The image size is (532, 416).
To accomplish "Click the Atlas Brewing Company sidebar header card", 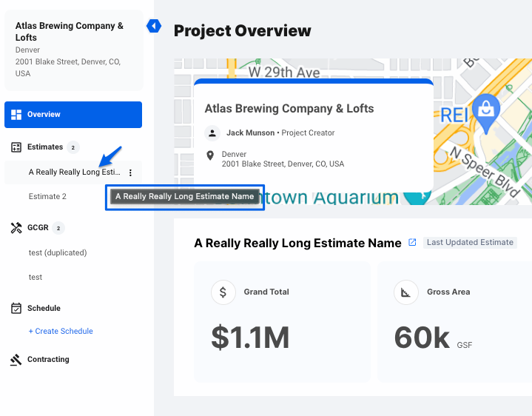I will tap(74, 50).
